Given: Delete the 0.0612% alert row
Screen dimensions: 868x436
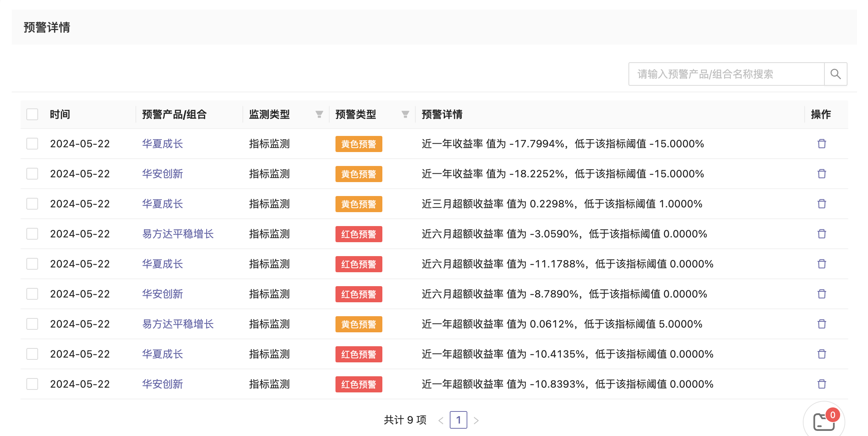Looking at the screenshot, I should pyautogui.click(x=821, y=324).
